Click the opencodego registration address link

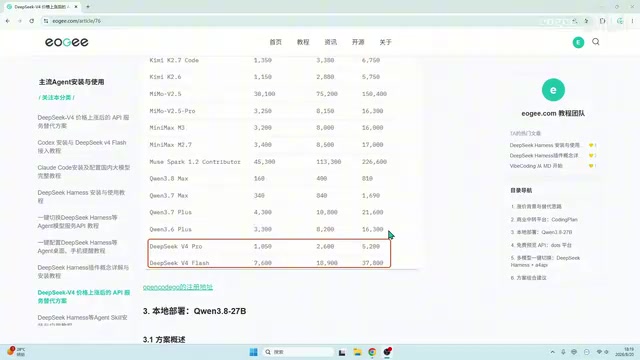point(178,287)
